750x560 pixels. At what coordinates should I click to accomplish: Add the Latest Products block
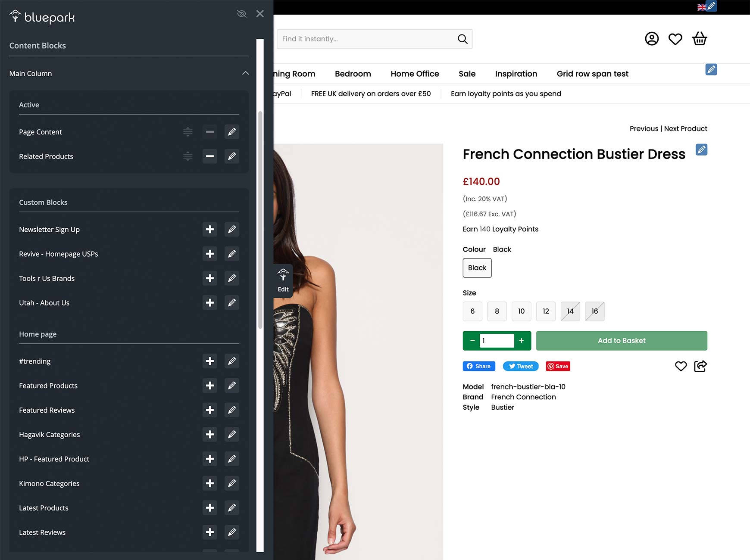[x=210, y=508]
